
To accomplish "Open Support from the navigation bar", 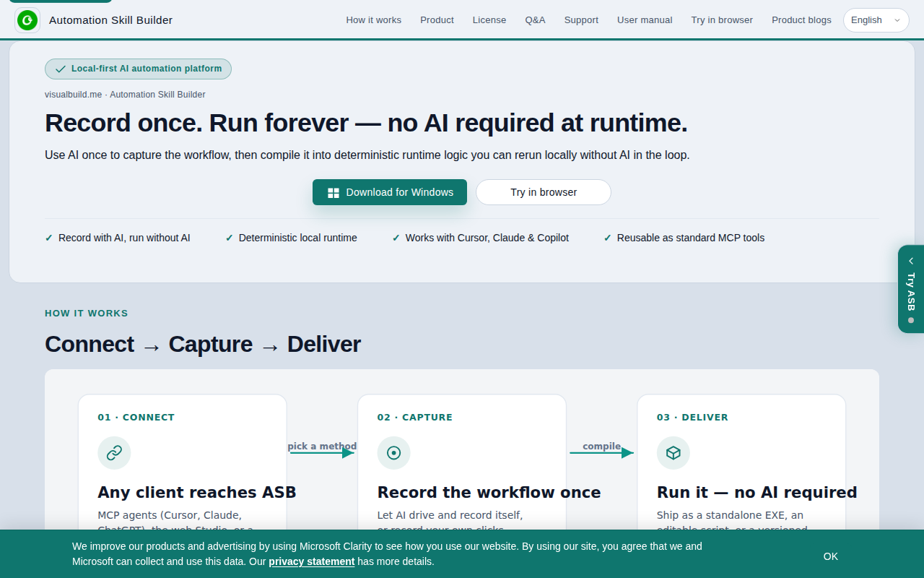I will (x=581, y=20).
